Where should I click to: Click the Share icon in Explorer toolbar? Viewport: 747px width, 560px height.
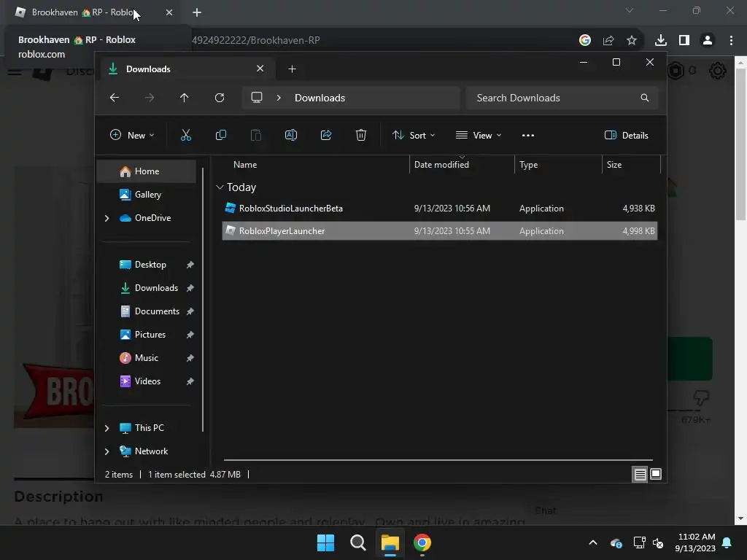[326, 135]
